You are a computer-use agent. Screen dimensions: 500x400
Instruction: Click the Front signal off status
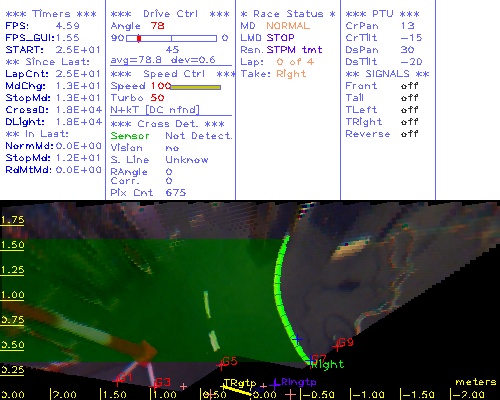tap(409, 86)
